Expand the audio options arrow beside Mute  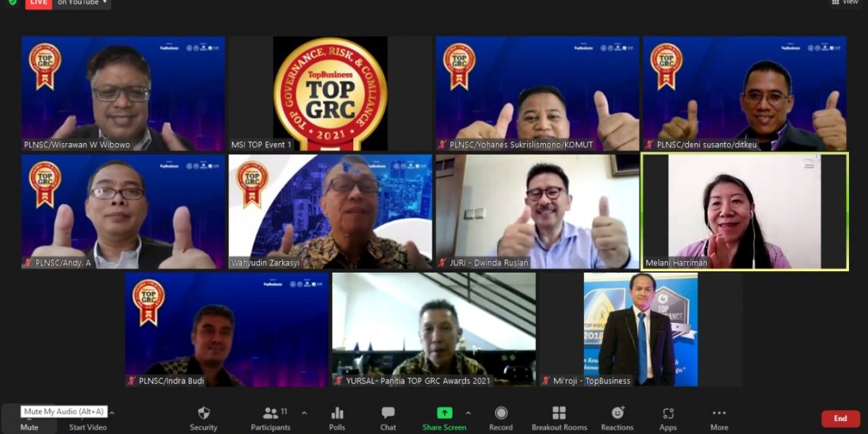(112, 413)
